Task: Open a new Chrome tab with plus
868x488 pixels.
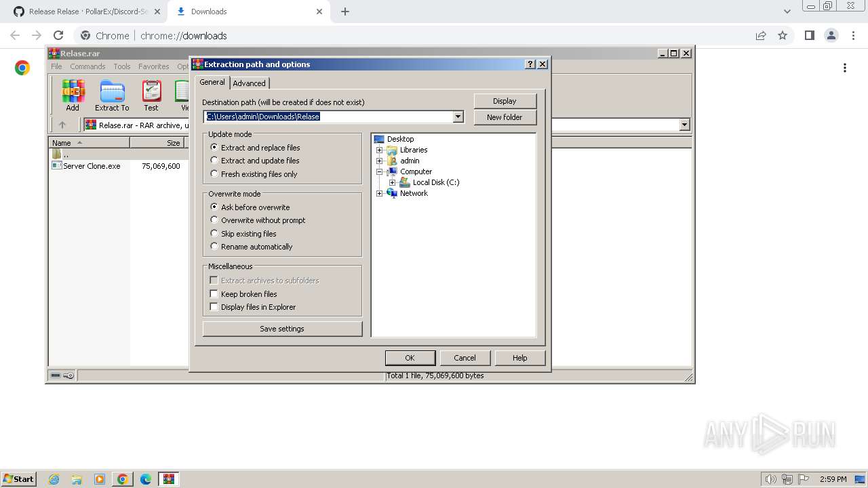Action: [345, 12]
